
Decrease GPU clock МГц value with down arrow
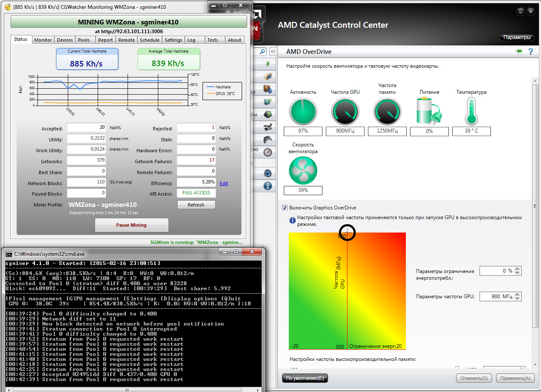pyautogui.click(x=518, y=299)
